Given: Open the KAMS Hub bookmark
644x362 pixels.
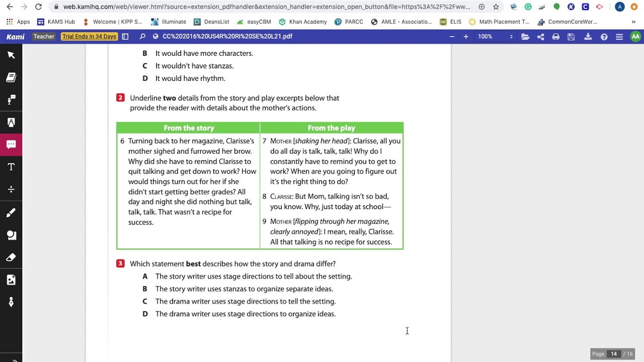Looking at the screenshot, I should click(56, 22).
